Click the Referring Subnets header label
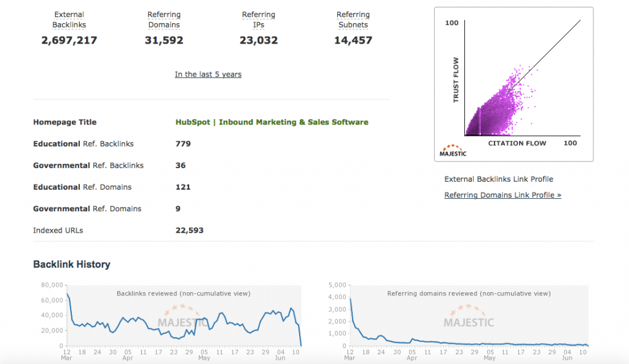The image size is (629, 364). point(353,20)
